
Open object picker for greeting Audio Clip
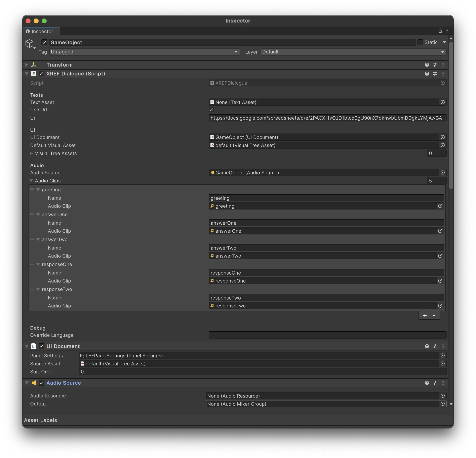click(x=440, y=206)
